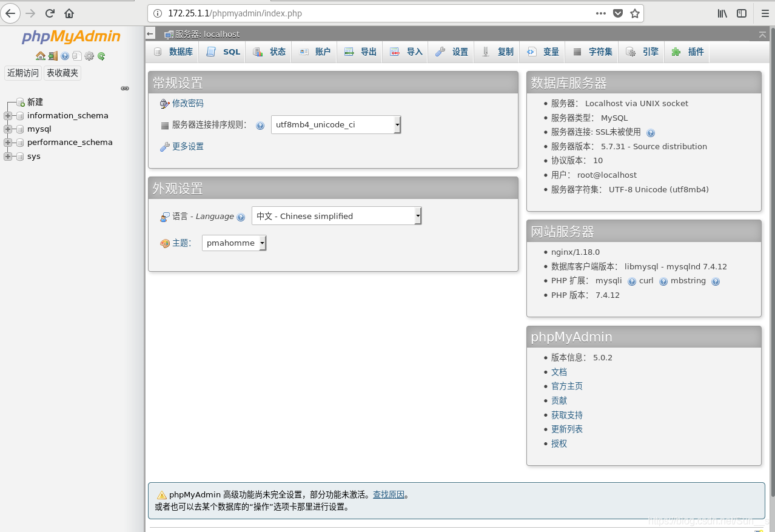The image size is (775, 532).
Task: Open the 状态 tab
Action: 269,52
